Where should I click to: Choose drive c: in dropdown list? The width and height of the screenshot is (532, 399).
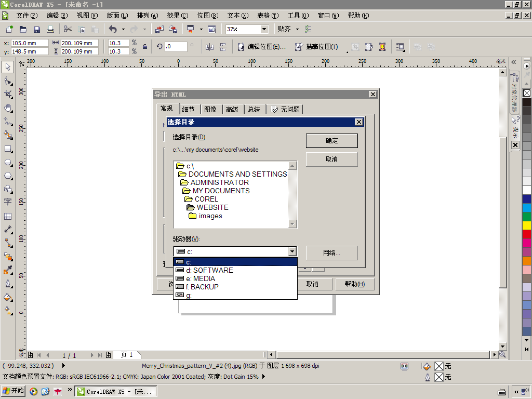point(235,262)
